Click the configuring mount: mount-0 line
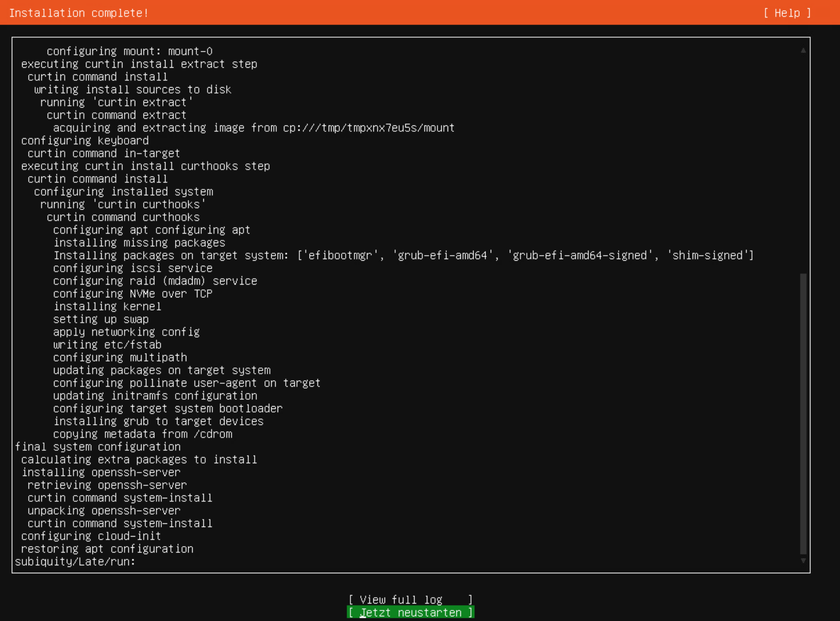Screen dimensions: 840x621 (x=129, y=51)
